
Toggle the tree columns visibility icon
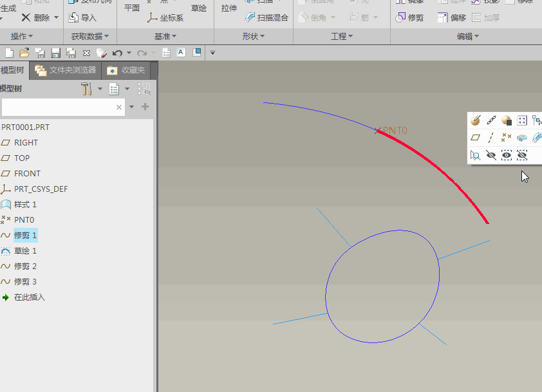click(144, 89)
